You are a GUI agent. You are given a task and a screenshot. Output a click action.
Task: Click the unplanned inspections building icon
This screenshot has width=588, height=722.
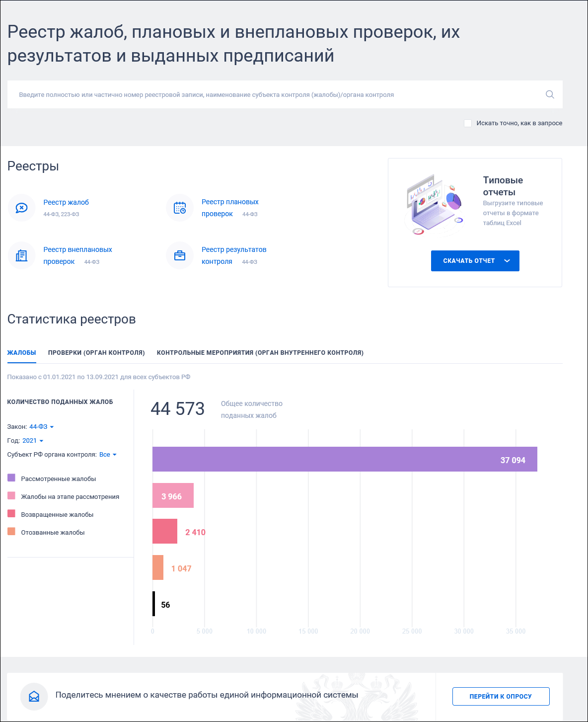(21, 255)
